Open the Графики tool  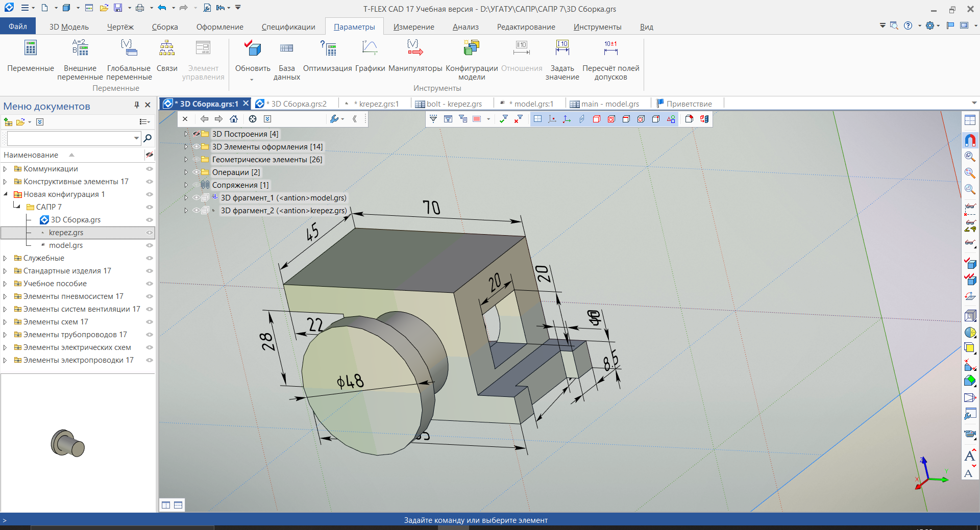(x=370, y=56)
